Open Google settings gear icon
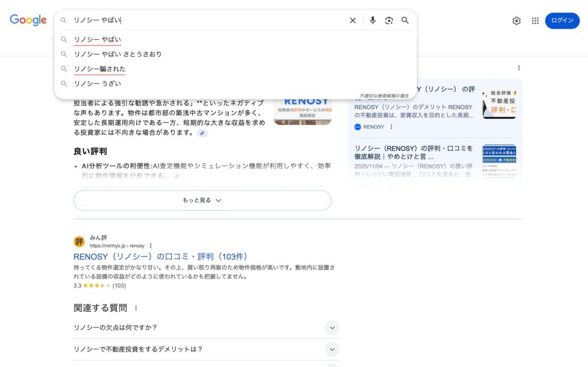 tap(516, 21)
